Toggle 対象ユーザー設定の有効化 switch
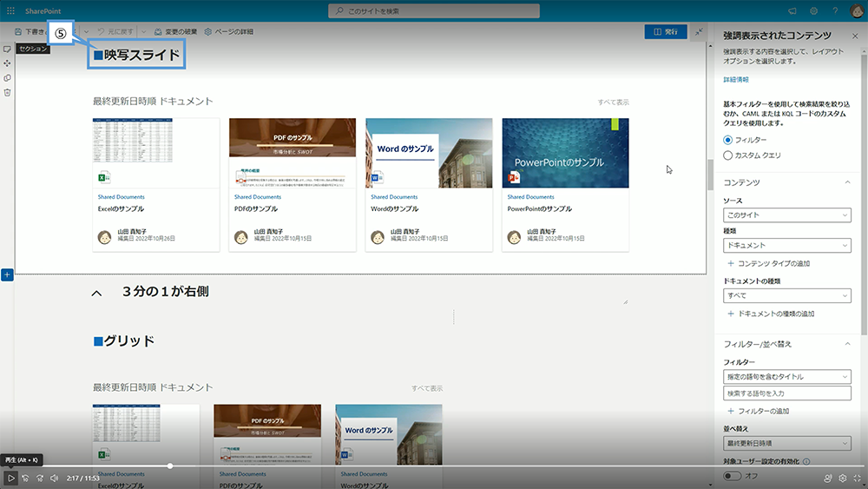This screenshot has width=868, height=489. coord(733,476)
